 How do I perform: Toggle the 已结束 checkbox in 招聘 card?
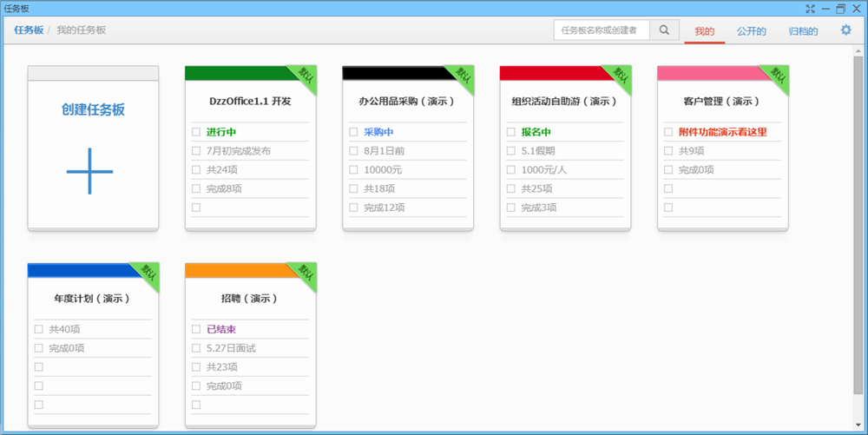(196, 330)
